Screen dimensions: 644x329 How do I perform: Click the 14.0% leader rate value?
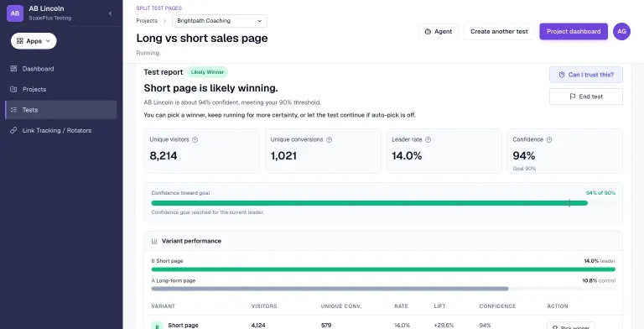[407, 156]
